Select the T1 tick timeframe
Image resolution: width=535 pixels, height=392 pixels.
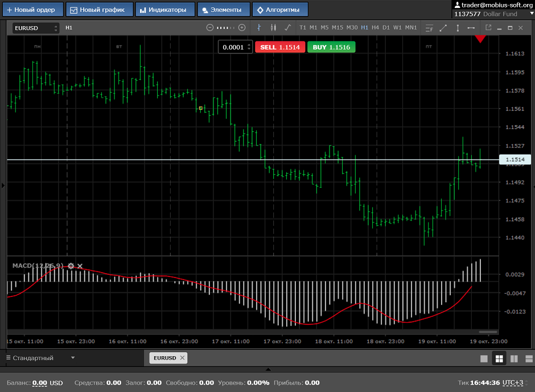click(x=303, y=28)
